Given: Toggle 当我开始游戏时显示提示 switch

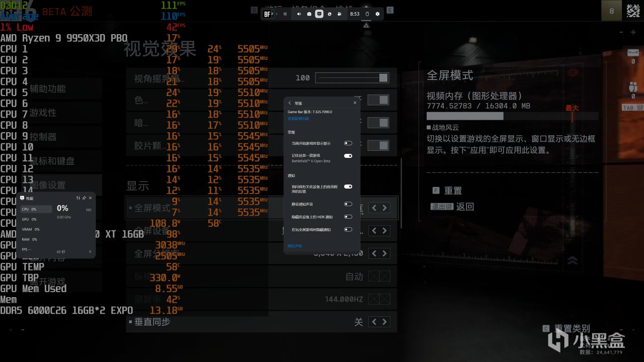Looking at the screenshot, I should [348, 143].
